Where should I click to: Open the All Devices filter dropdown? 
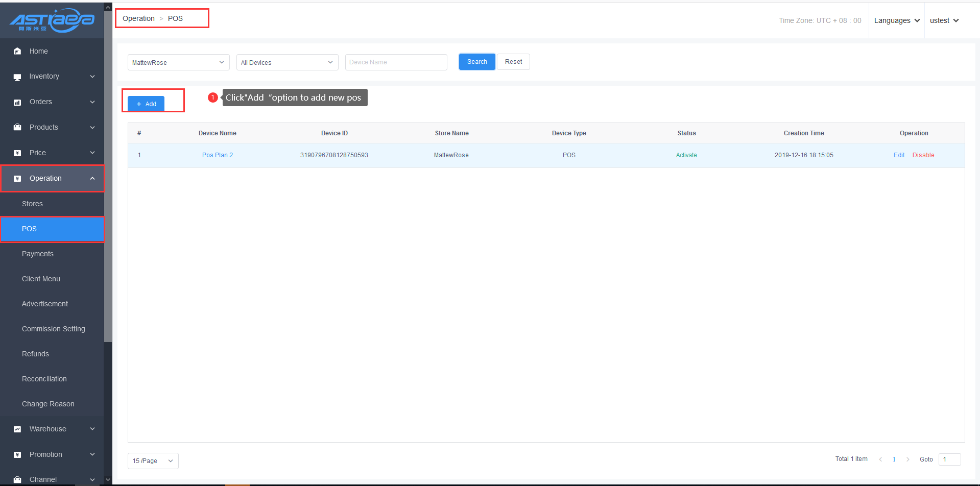pyautogui.click(x=287, y=62)
